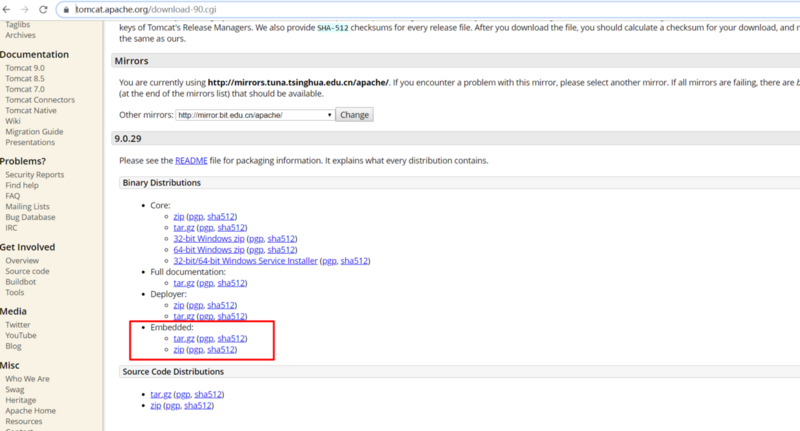Open Who We Are link

[x=28, y=379]
